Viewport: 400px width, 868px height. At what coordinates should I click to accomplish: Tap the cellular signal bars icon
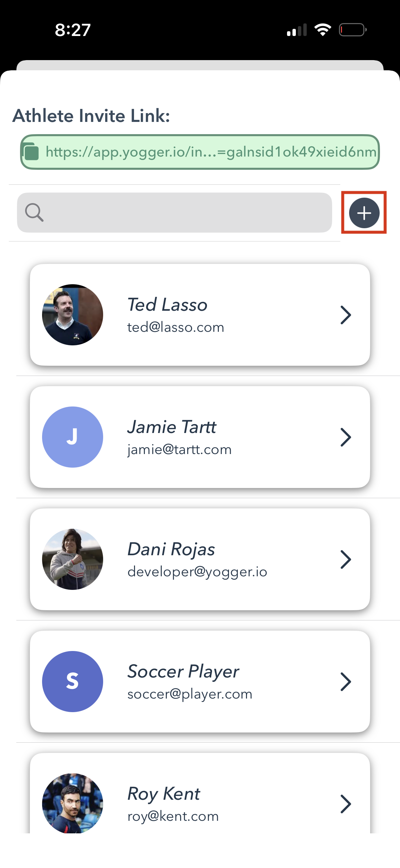(297, 30)
